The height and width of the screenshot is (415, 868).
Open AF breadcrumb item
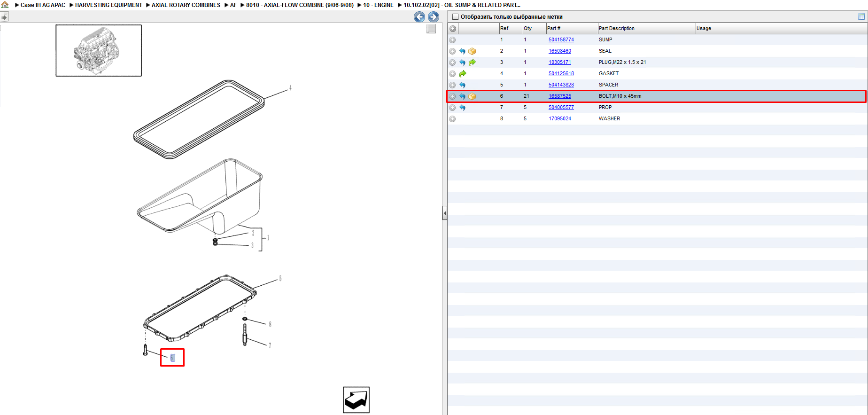coord(233,5)
